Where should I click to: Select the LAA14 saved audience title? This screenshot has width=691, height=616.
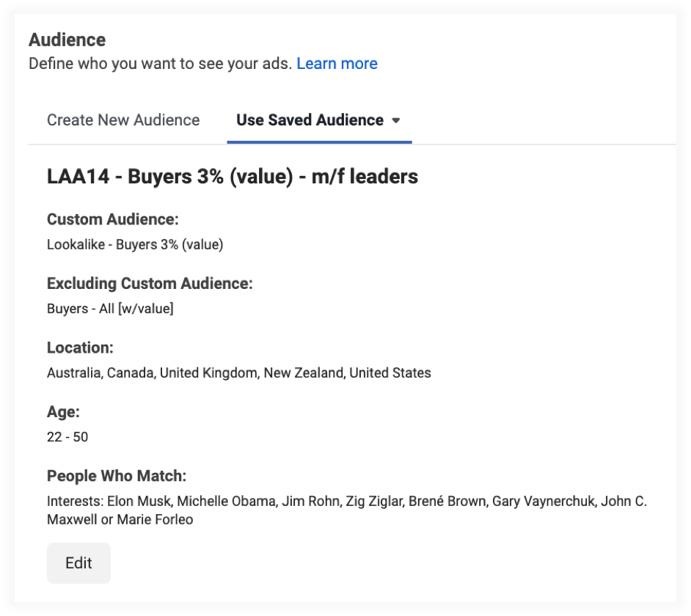click(232, 177)
